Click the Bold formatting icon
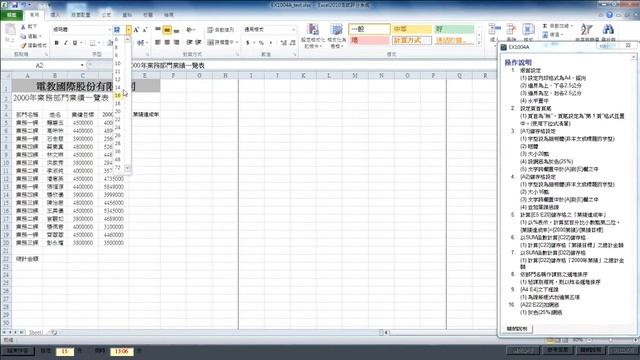 point(56,43)
